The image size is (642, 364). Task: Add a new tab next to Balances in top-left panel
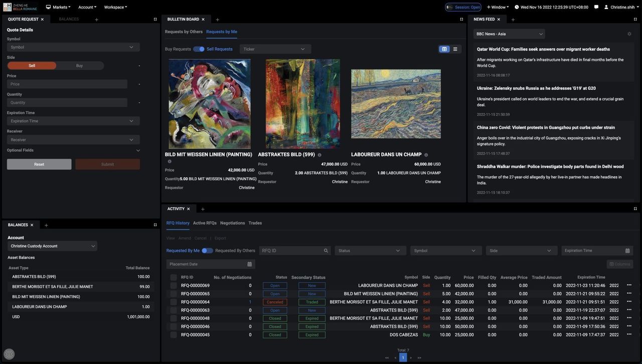[x=96, y=20]
